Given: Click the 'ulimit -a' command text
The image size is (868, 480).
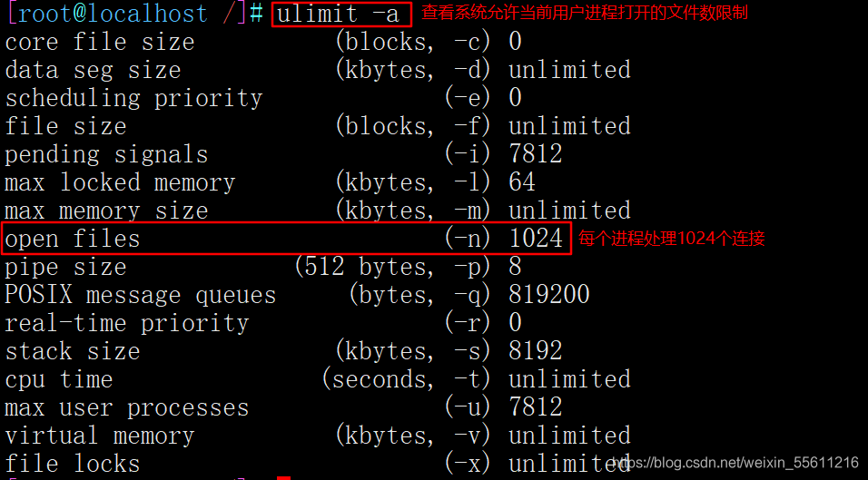Looking at the screenshot, I should tap(339, 14).
